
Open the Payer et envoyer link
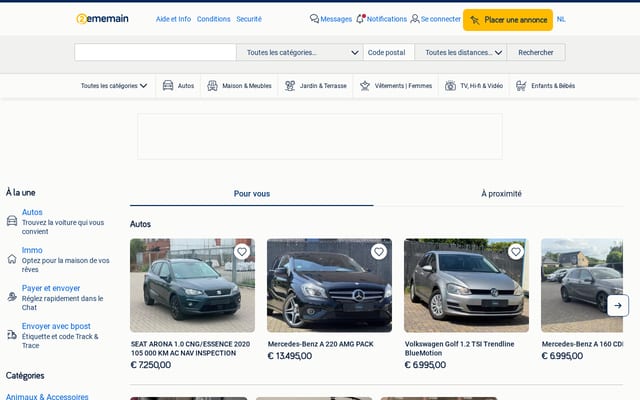click(x=51, y=288)
